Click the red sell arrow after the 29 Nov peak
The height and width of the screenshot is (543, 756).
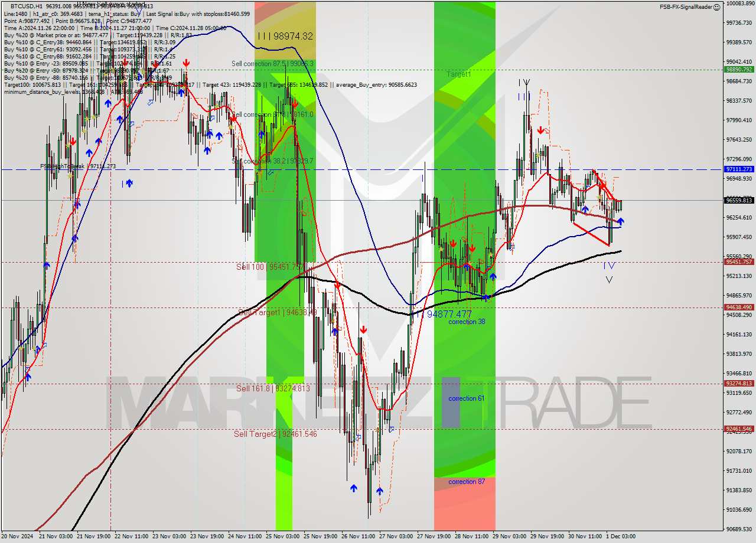point(540,131)
